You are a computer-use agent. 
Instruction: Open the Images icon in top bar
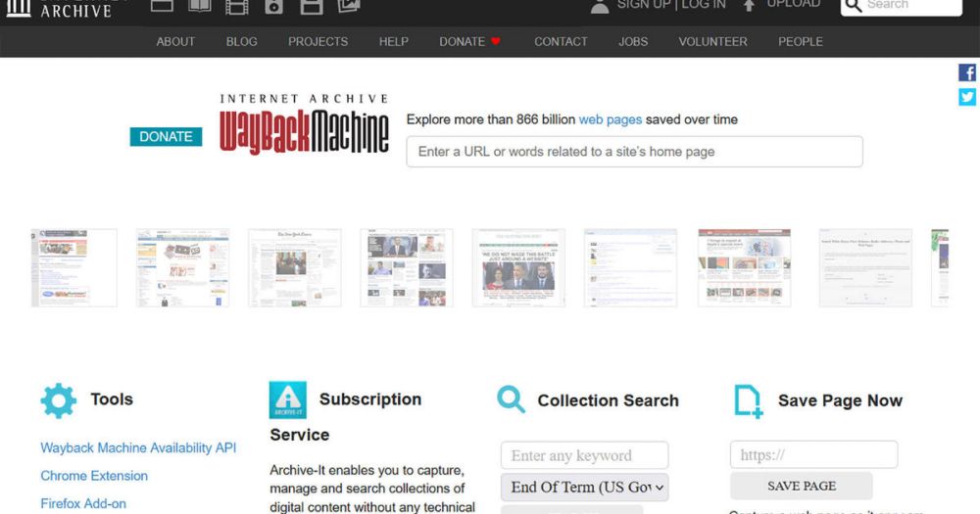[x=349, y=6]
